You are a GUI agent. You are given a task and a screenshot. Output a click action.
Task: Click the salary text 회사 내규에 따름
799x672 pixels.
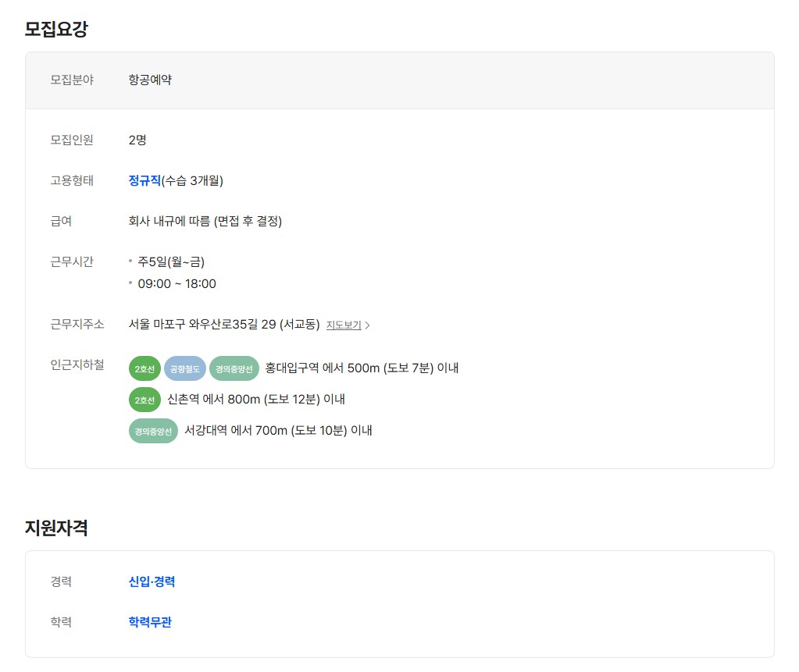click(x=205, y=221)
